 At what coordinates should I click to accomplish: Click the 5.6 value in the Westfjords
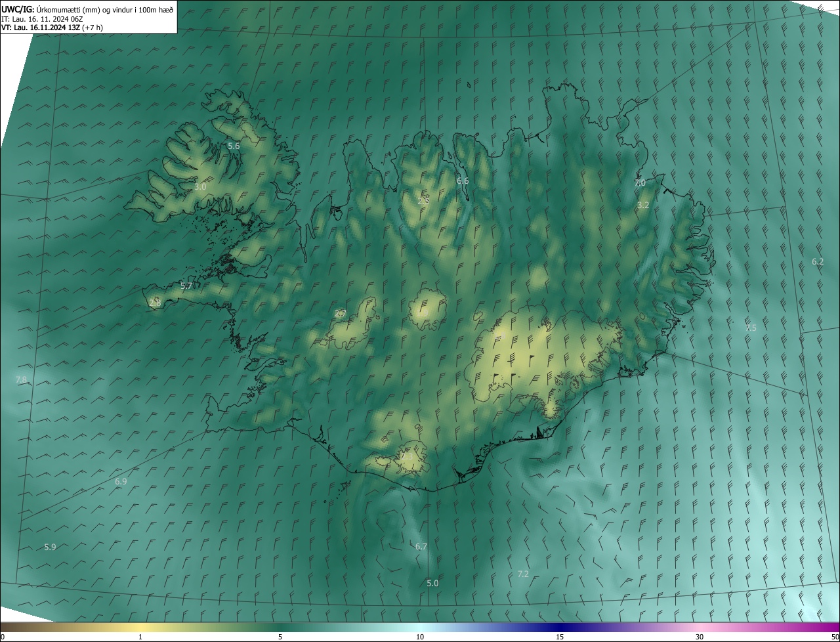tap(234, 146)
